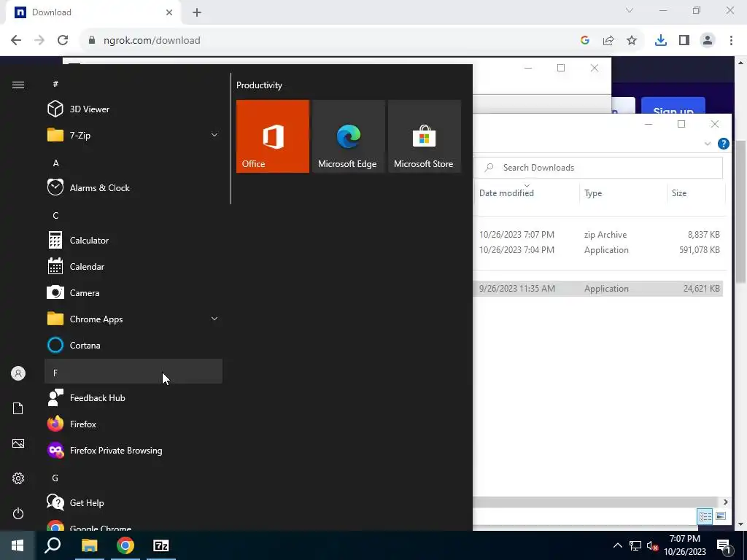This screenshot has width=747, height=560.
Task: Open Firefox Private Browsing
Action: click(x=133, y=451)
